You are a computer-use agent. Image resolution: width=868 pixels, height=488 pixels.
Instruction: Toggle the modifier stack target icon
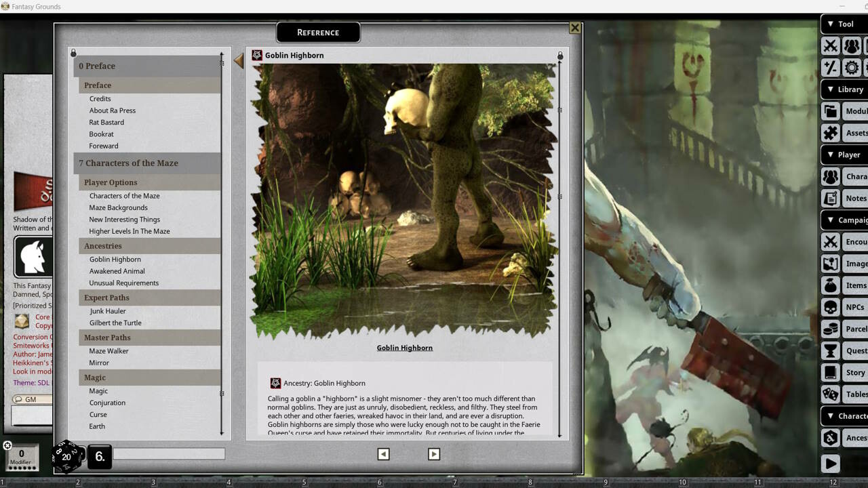pyautogui.click(x=7, y=445)
